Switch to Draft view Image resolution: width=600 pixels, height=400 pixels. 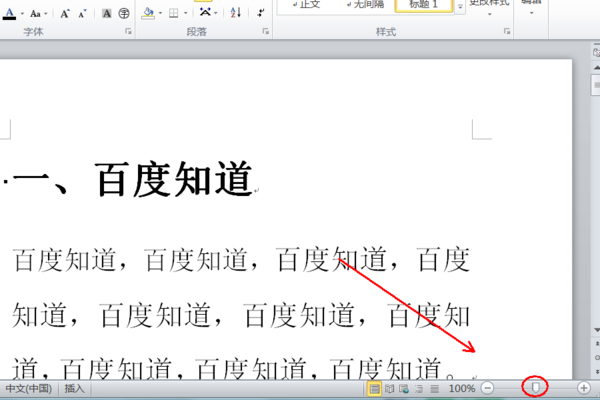pyautogui.click(x=434, y=389)
